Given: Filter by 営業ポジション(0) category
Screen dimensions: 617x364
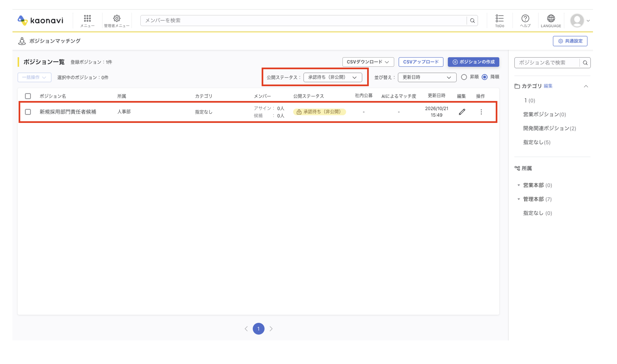Looking at the screenshot, I should tap(544, 115).
